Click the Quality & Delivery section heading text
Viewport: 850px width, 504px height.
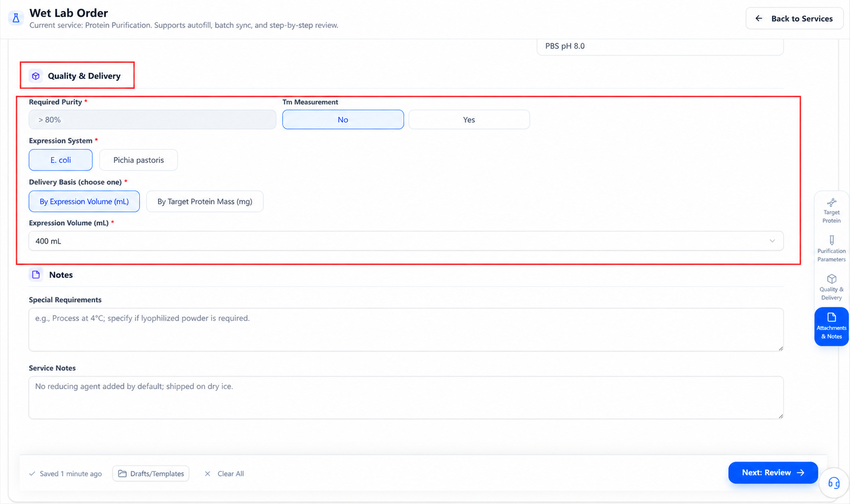[84, 76]
